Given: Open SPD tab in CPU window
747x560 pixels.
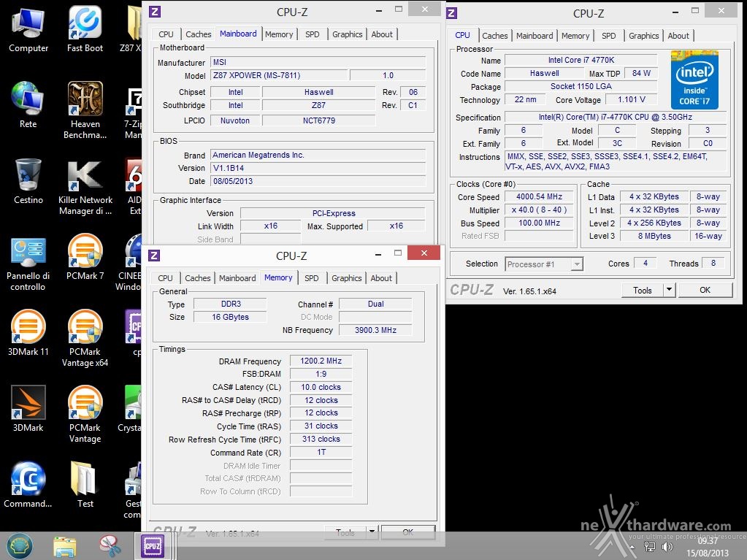Looking at the screenshot, I should point(609,36).
